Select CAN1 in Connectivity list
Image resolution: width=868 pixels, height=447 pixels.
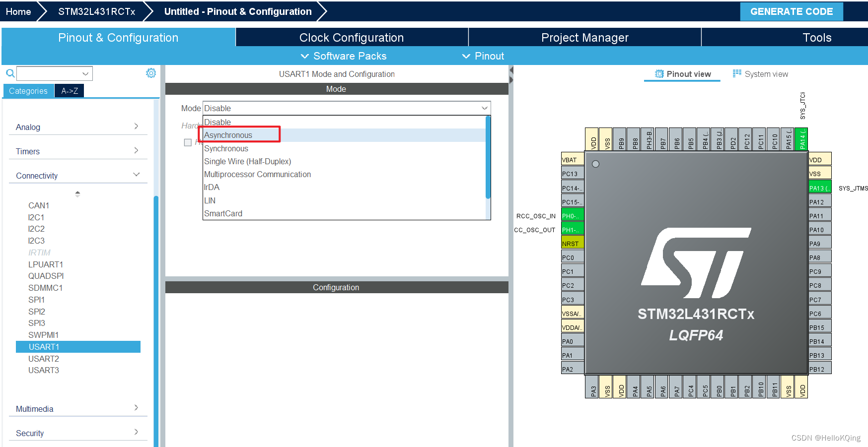[x=39, y=205]
